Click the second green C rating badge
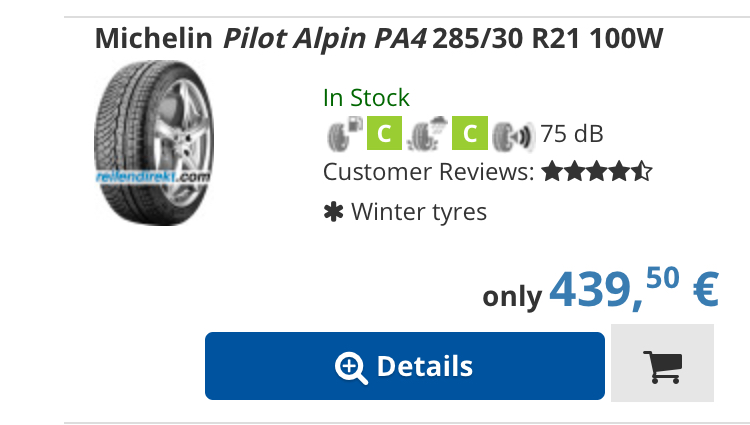Viewport: 750px width, 425px height. [x=469, y=133]
